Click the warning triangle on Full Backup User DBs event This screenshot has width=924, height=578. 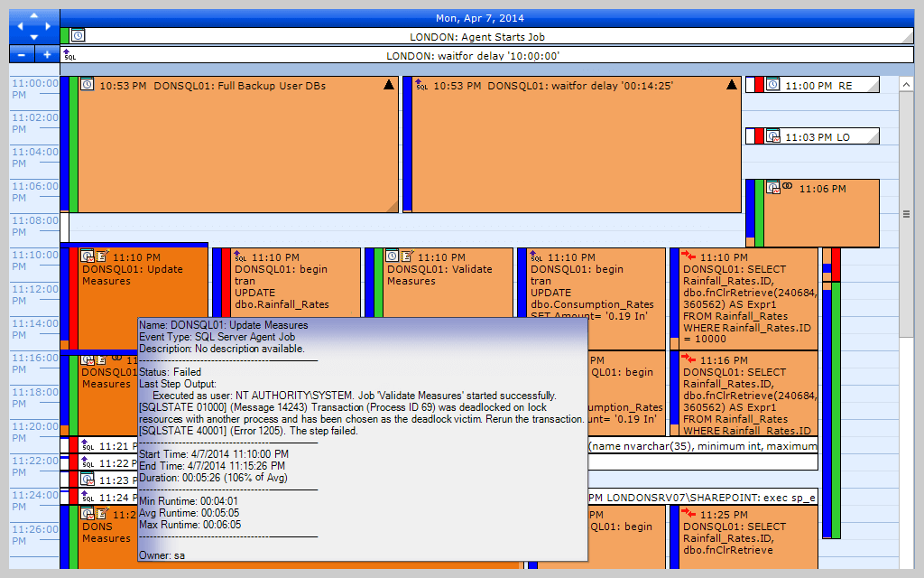(x=388, y=84)
